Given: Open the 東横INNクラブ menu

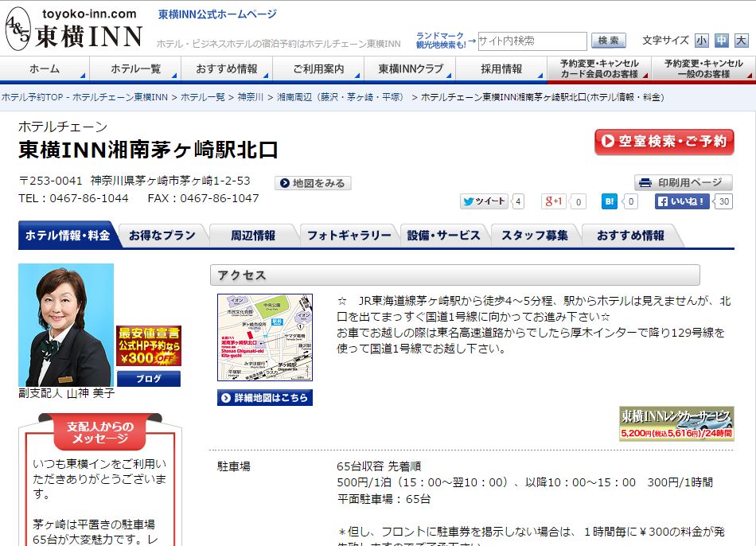Looking at the screenshot, I should 410,69.
